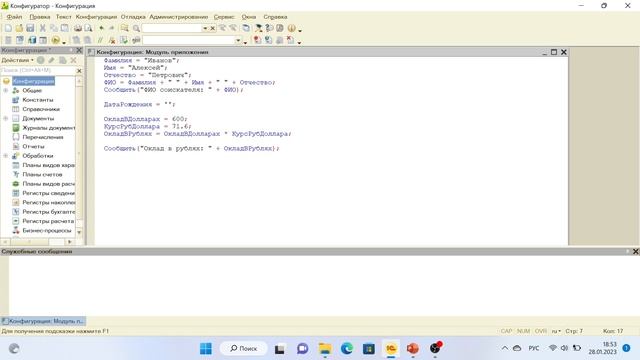Undo with the left arrow icon
The image size is (640, 360).
tap(101, 28)
